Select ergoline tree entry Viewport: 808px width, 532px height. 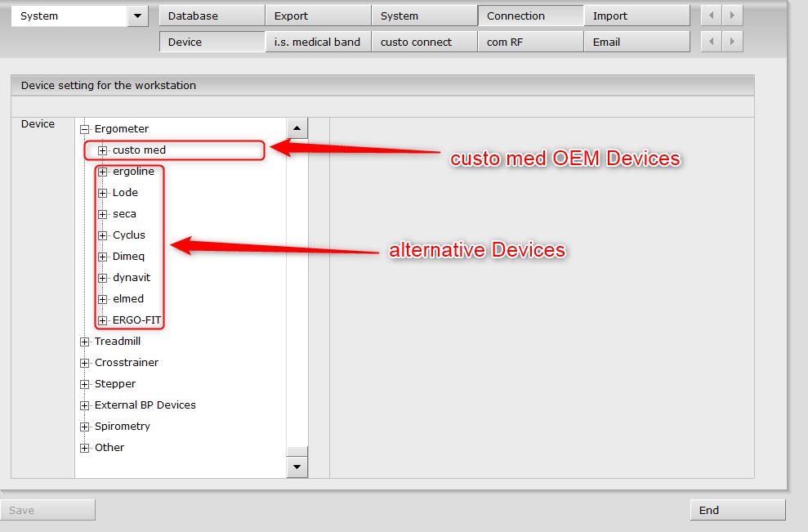[133, 171]
